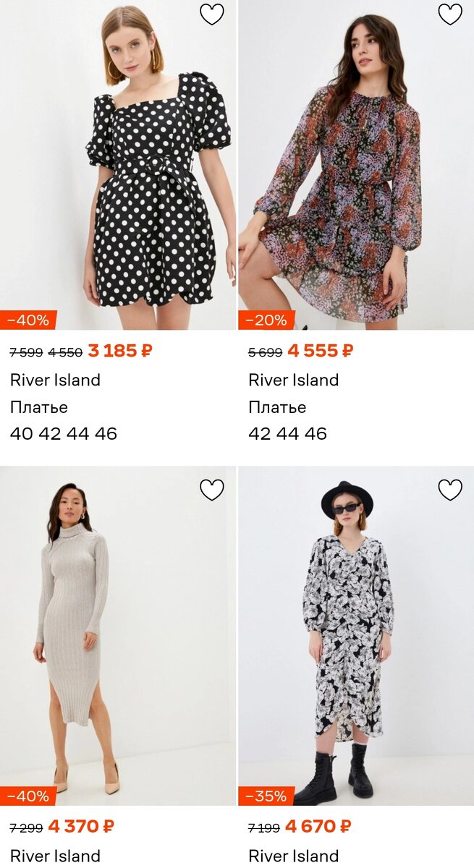The image size is (474, 868).
Task: Click the -40% badge on knit dress
Action: tap(27, 794)
